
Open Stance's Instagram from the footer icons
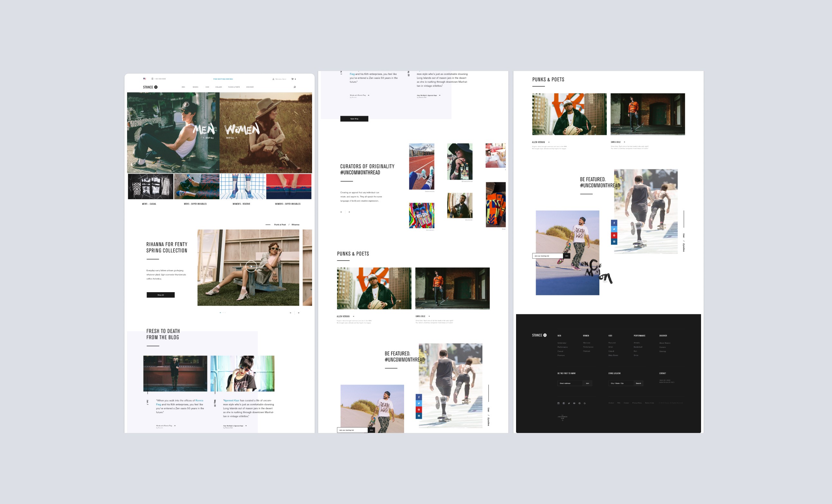pyautogui.click(x=559, y=403)
